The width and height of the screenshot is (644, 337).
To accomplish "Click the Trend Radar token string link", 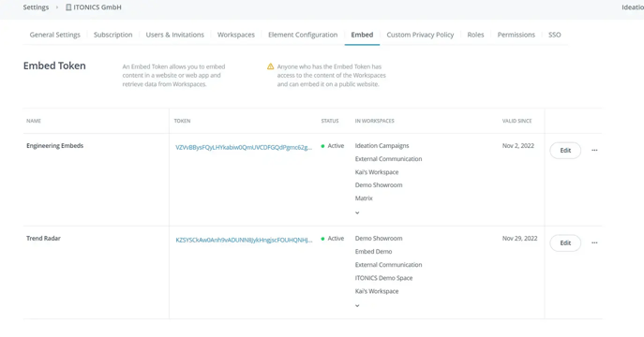I will point(244,241).
